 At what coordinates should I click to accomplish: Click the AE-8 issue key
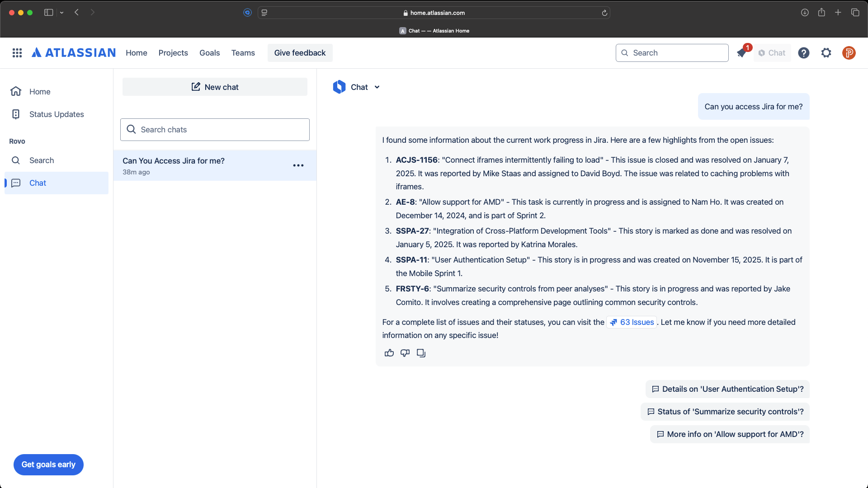pyautogui.click(x=406, y=202)
